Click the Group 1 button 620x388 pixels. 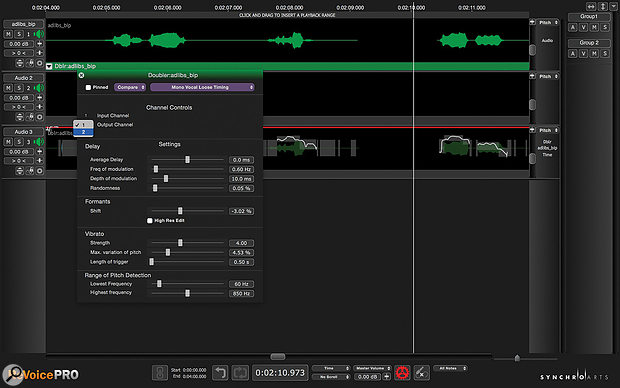589,17
